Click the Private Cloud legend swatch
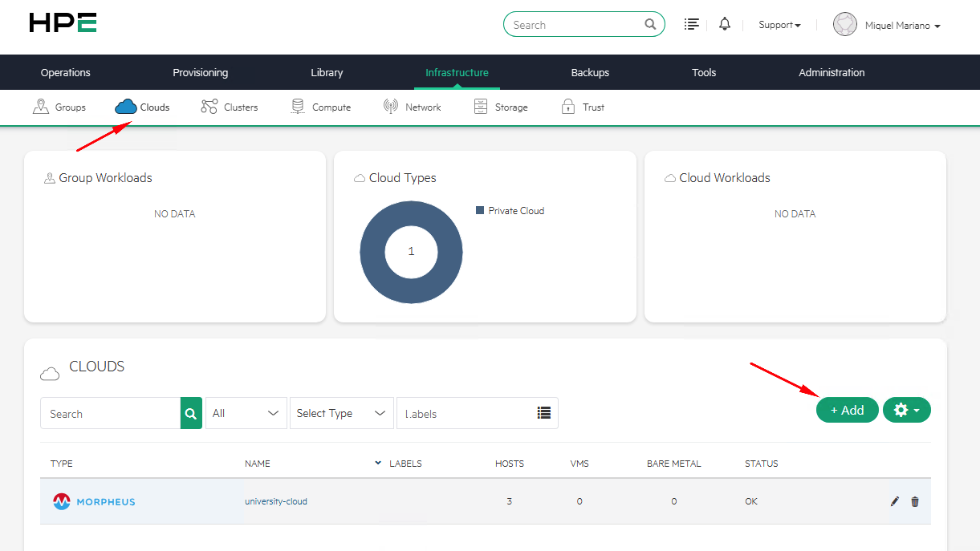 (x=480, y=210)
